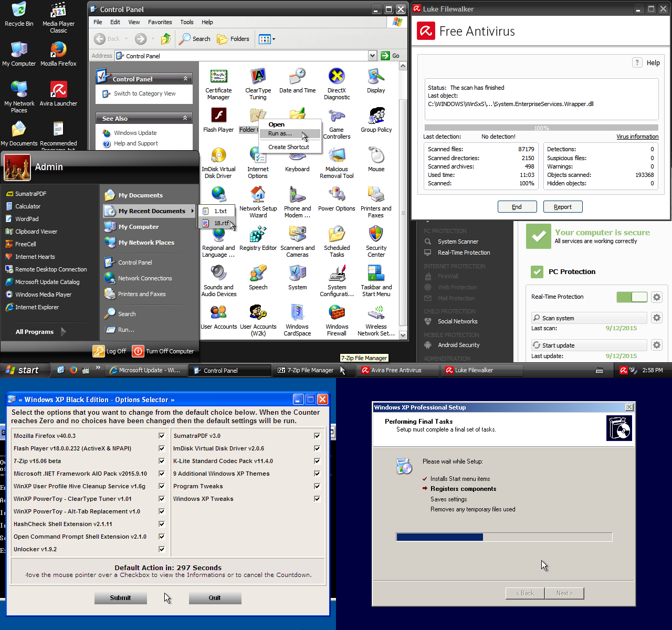This screenshot has height=630, width=672.
Task: Open the Malicious Removal Tool icon
Action: [x=337, y=163]
